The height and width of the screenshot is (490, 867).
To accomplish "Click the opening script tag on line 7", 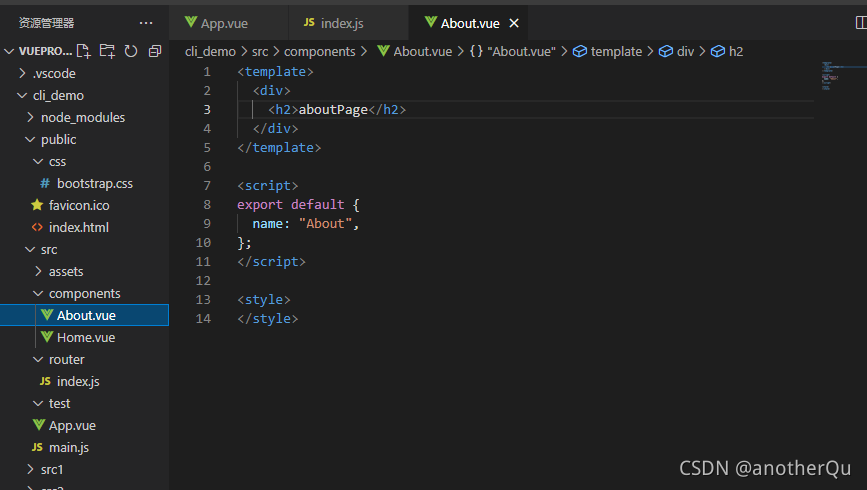I will coord(268,185).
